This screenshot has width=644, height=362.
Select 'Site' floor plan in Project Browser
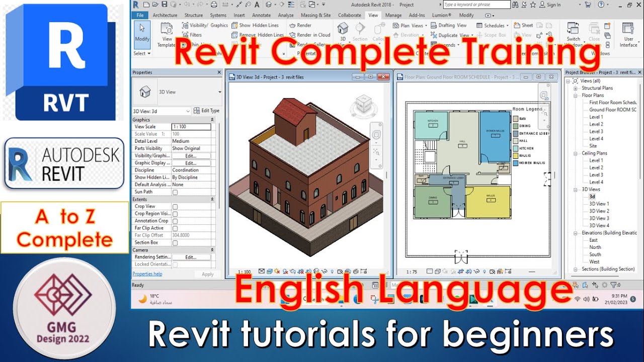click(x=593, y=146)
